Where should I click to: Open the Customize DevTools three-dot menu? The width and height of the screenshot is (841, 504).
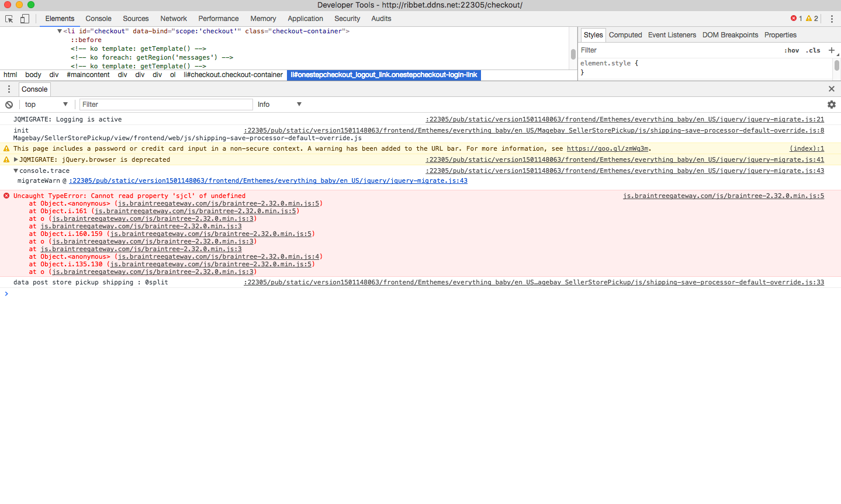832,19
